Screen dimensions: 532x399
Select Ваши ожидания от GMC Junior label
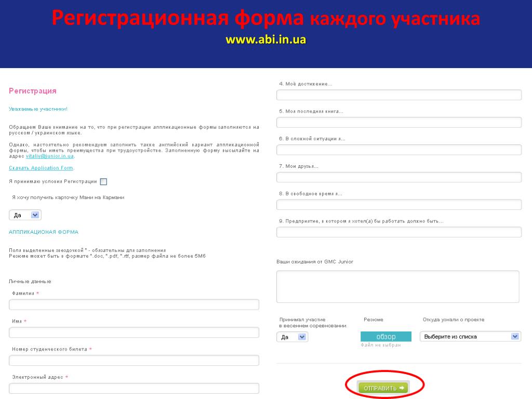pyautogui.click(x=314, y=262)
